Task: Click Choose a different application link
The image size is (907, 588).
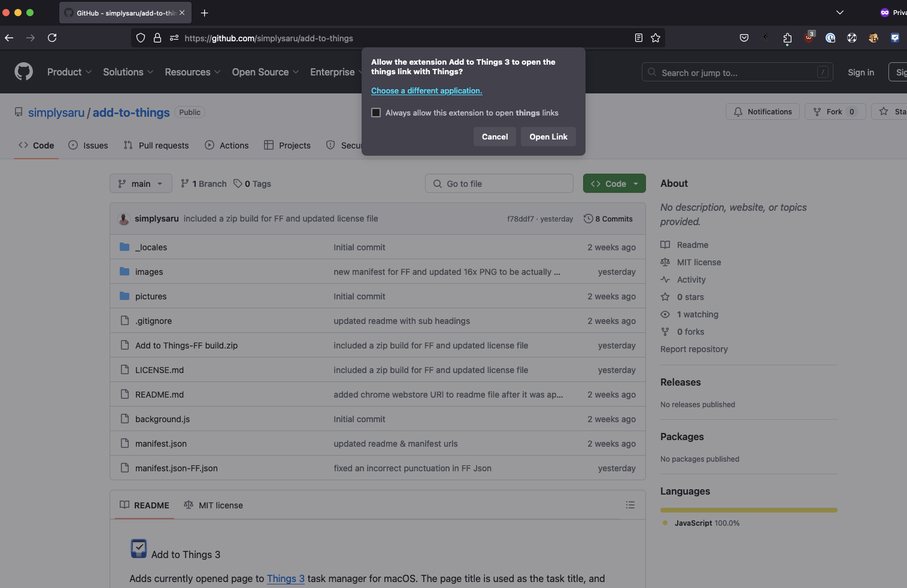Action: pos(426,90)
